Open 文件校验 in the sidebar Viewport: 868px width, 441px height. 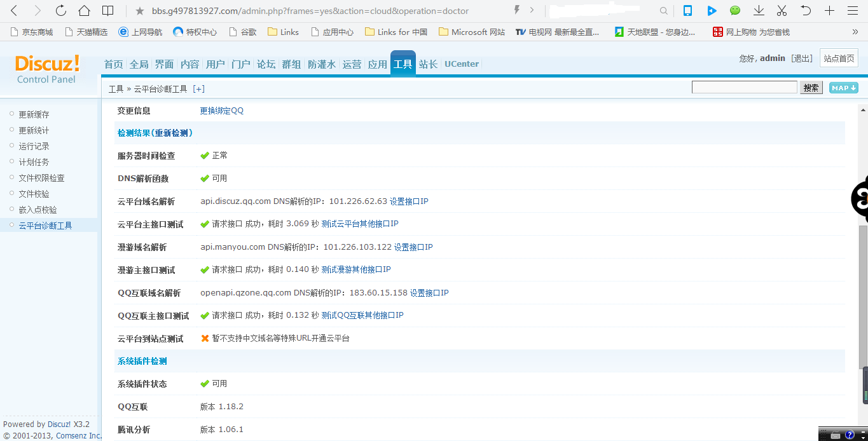click(x=34, y=194)
